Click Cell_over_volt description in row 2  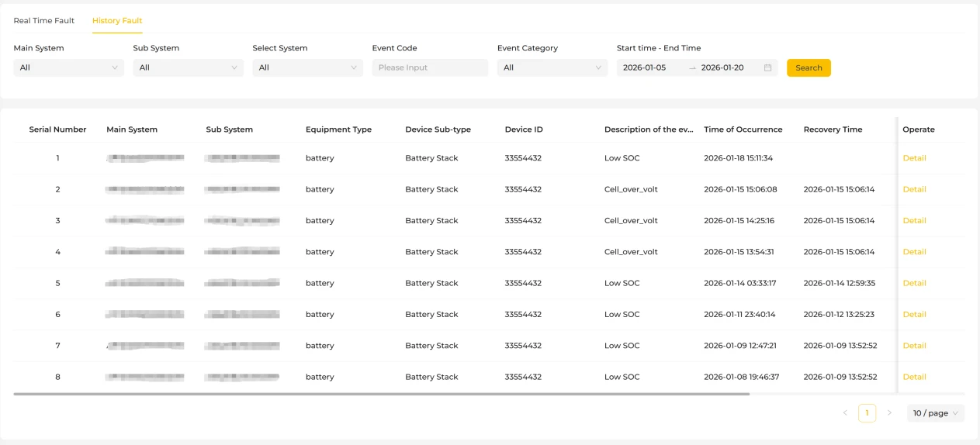631,189
